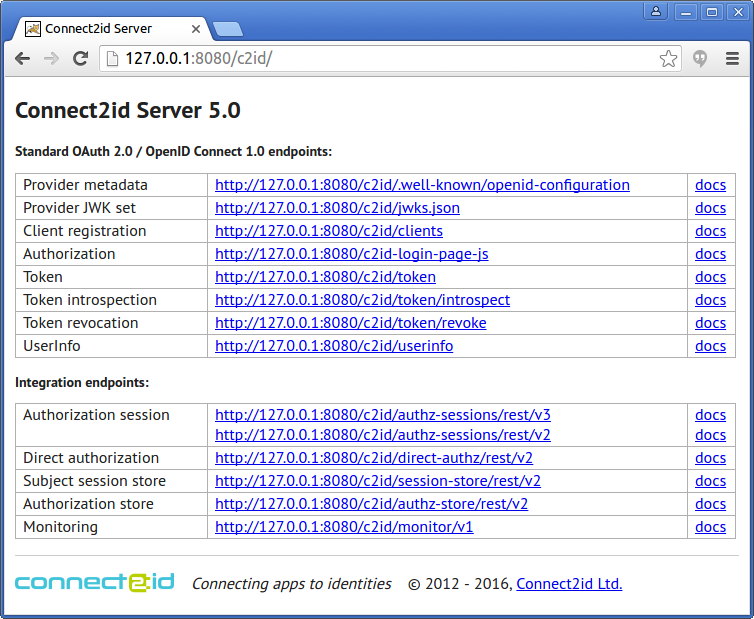The height and width of the screenshot is (619, 754).
Task: Open the monitor/v1 endpoint link
Action: point(344,527)
